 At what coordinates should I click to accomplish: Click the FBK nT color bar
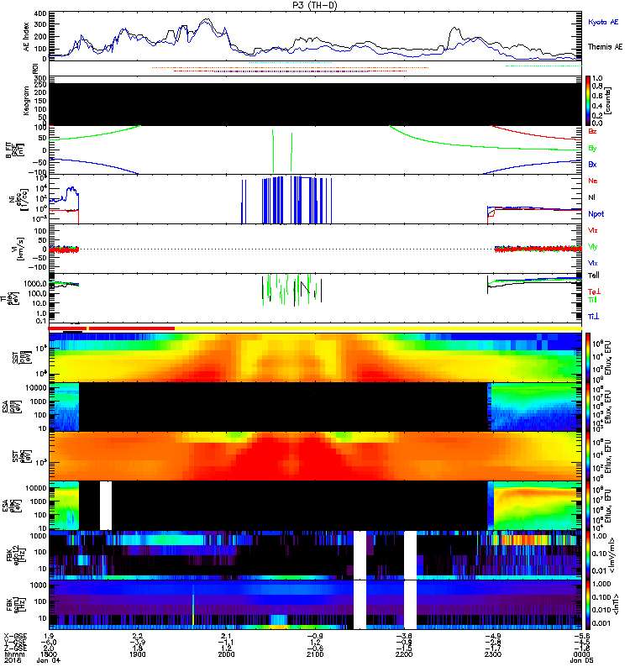[588, 605]
